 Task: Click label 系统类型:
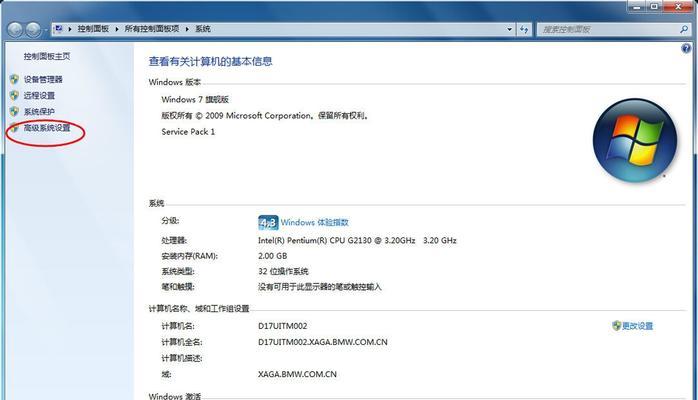tap(178, 271)
